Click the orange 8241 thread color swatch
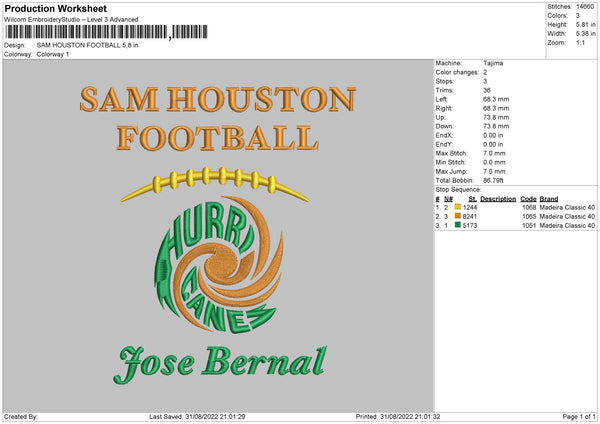 tap(458, 216)
